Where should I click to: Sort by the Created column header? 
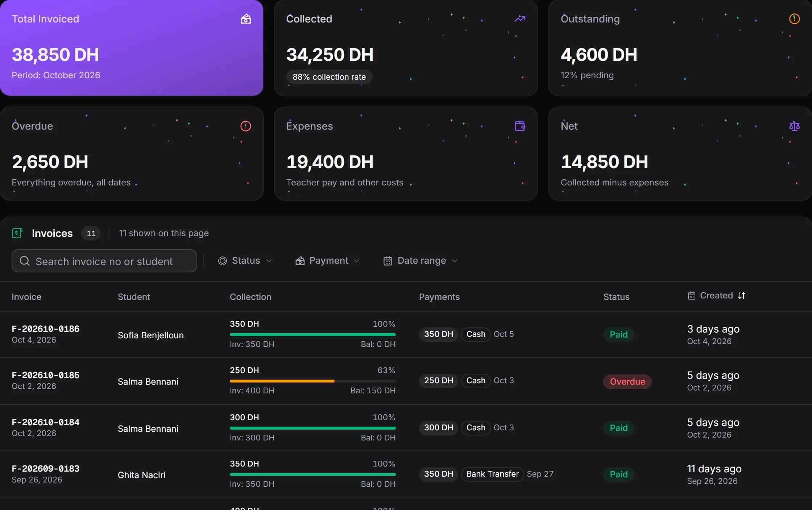point(716,296)
